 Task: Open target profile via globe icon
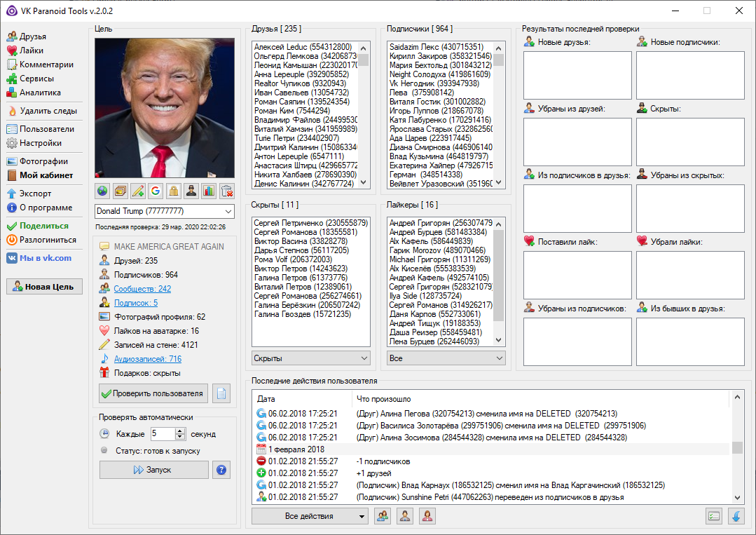[102, 191]
